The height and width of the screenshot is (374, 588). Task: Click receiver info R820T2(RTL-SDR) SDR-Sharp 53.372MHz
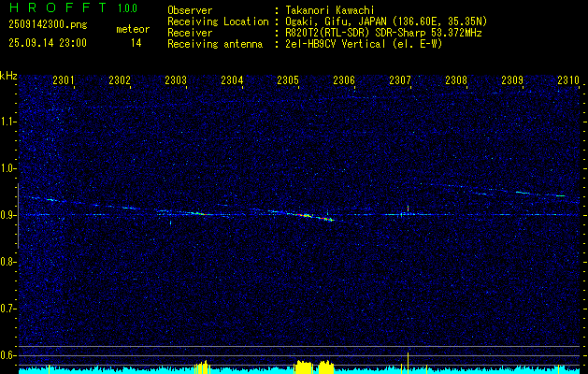tap(383, 33)
